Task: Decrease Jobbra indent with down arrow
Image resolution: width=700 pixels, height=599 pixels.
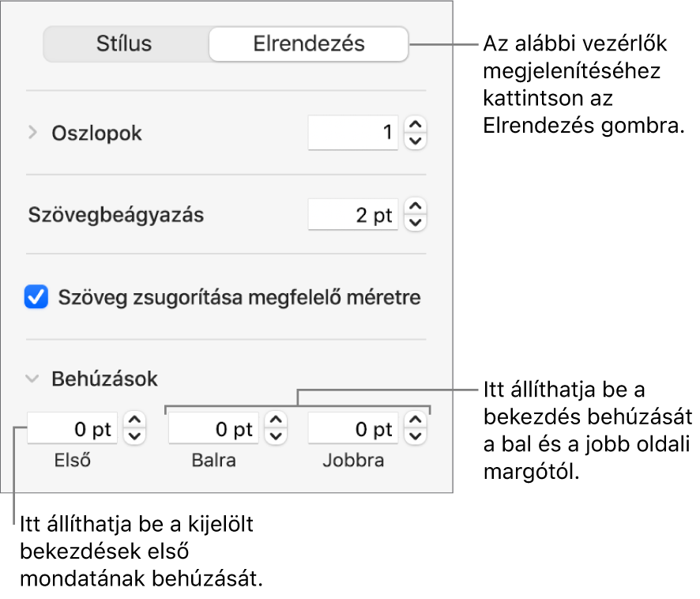Action: point(416,436)
